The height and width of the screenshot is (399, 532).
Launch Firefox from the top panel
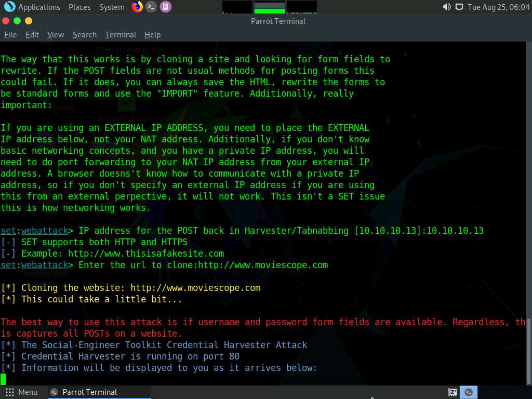(137, 7)
